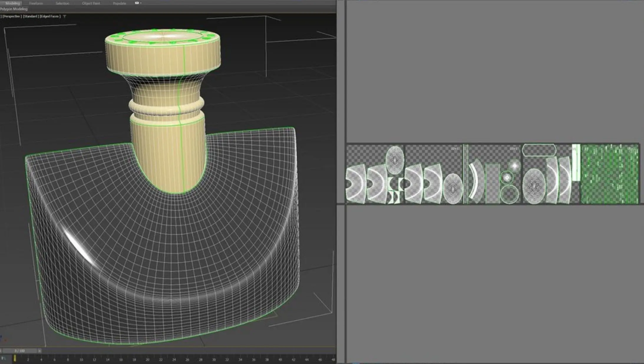Screen dimensions: 644x364
Task: Select the bottle stopper cap in viewport
Action: pos(163,53)
